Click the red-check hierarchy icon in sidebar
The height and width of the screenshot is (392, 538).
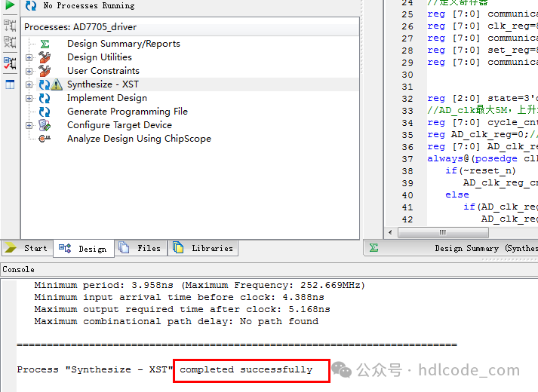(x=10, y=63)
